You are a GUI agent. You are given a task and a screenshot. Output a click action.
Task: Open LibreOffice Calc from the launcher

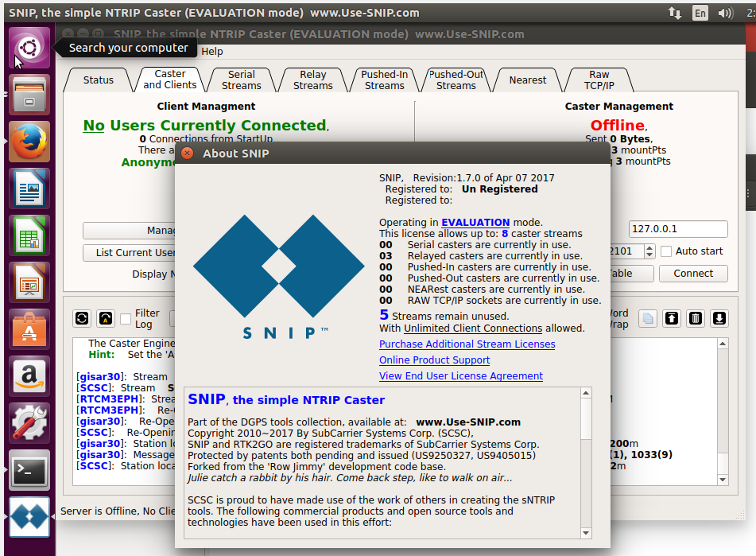(x=29, y=235)
